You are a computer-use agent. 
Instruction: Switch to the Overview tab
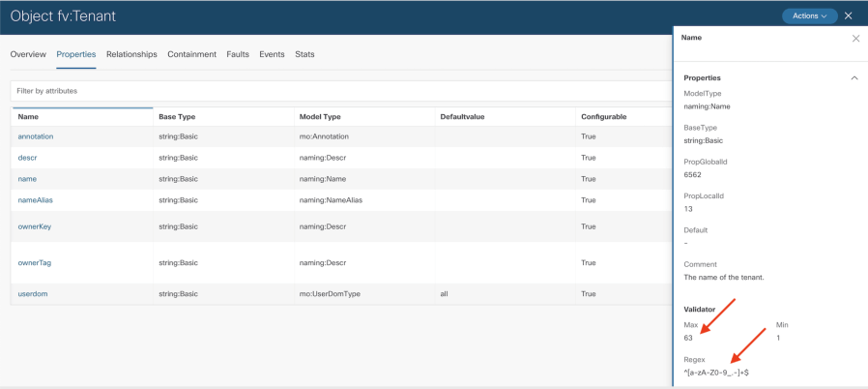(28, 54)
